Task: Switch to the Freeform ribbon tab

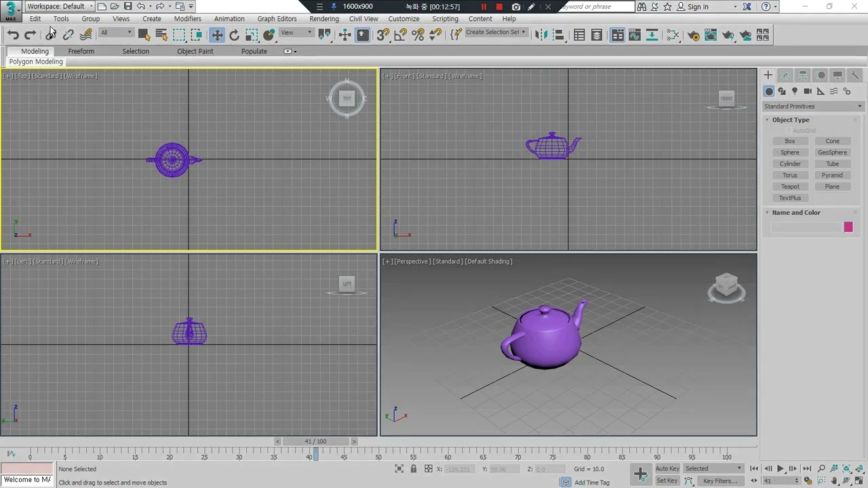Action: pyautogui.click(x=81, y=52)
